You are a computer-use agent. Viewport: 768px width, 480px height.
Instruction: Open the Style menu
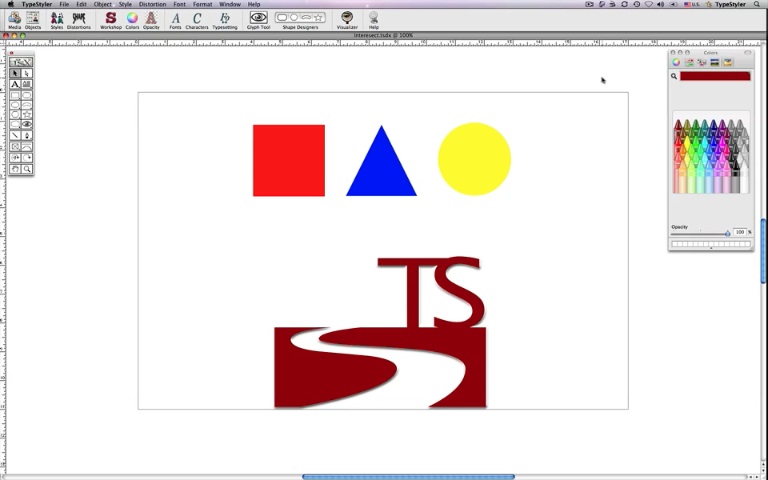pos(125,4)
